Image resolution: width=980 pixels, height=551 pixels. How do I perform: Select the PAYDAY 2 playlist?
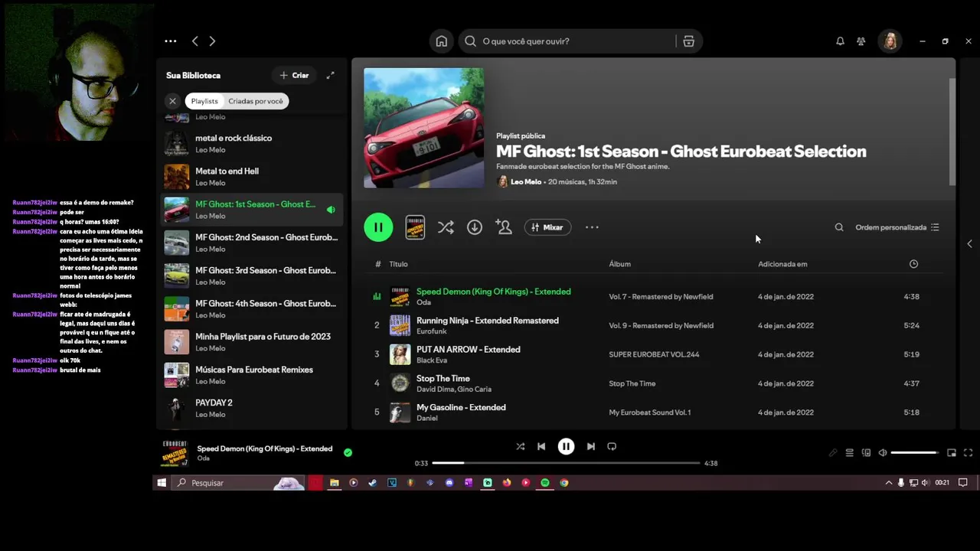[x=251, y=408]
